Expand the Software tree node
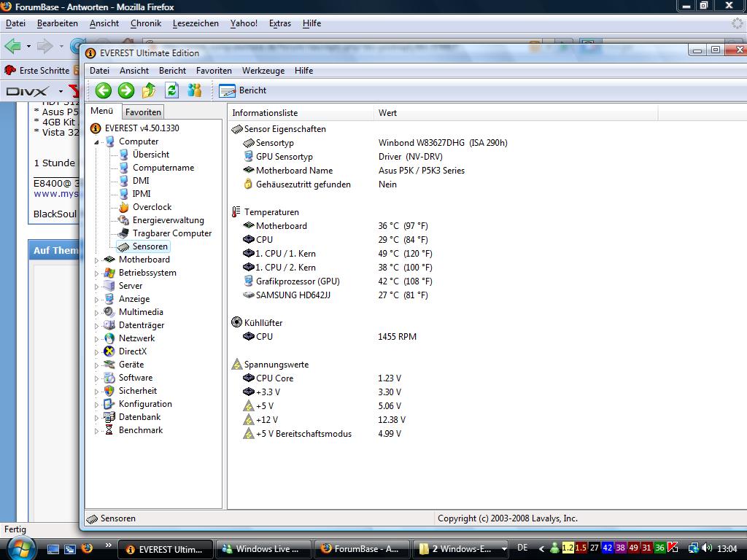Screen dimensions: 747x560 point(96,378)
